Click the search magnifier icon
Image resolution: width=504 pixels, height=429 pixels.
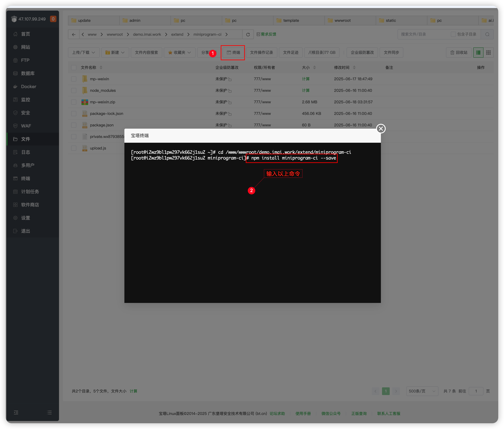click(x=487, y=34)
